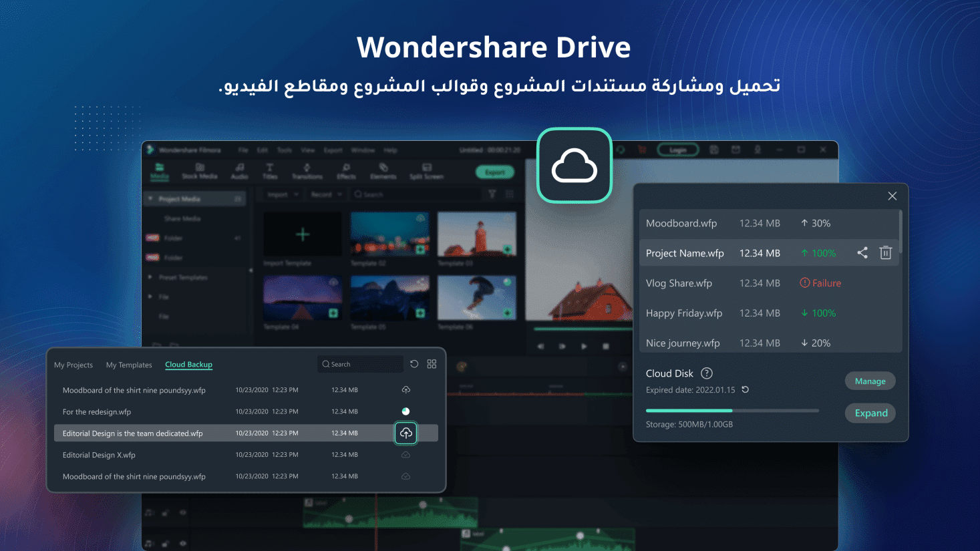Open the Effects library in Filmora
This screenshot has width=980, height=551.
tap(346, 171)
